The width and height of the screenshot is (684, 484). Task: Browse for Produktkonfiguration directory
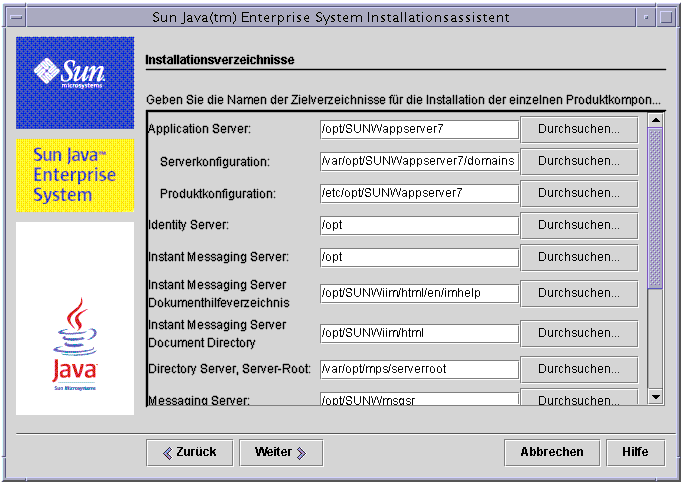click(579, 193)
